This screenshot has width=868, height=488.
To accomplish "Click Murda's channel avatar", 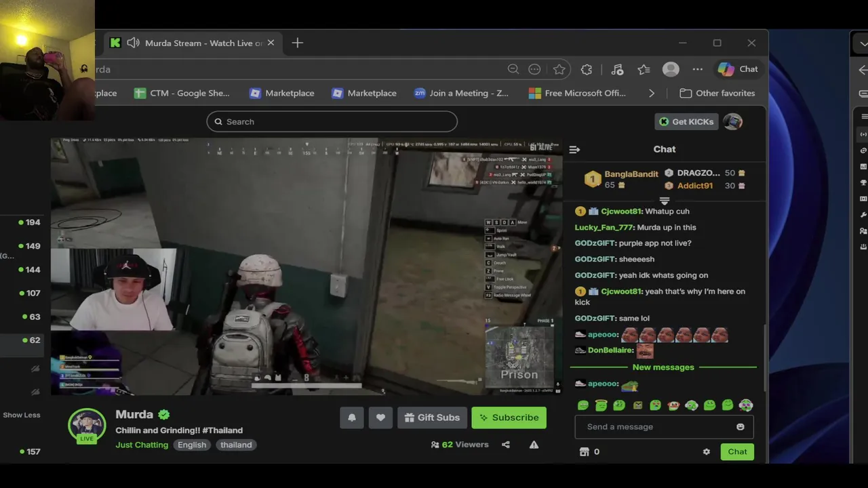I will [x=87, y=426].
